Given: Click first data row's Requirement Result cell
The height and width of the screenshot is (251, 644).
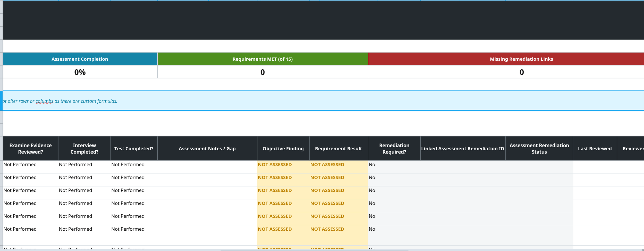Looking at the screenshot, I should pos(338,167).
